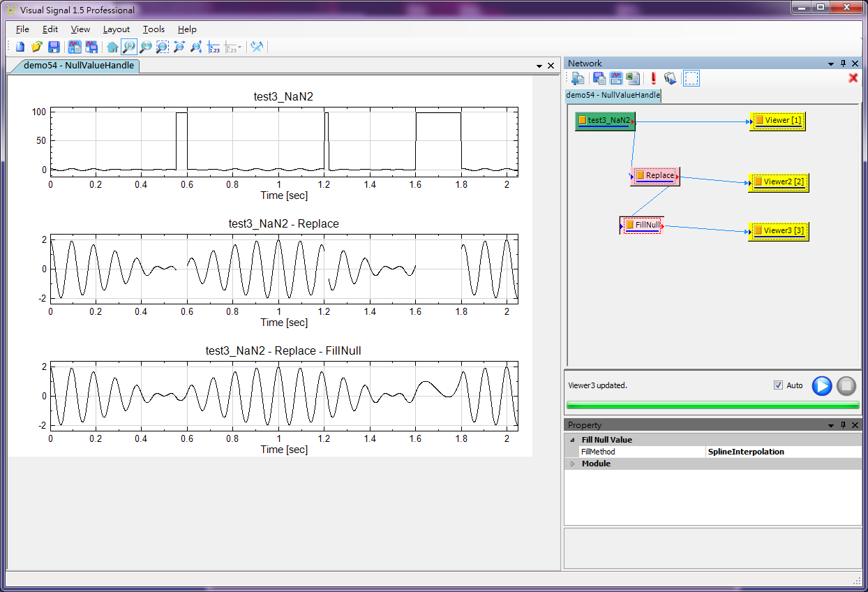Close the Network panel
The width and height of the screenshot is (868, 592).
pos(855,64)
